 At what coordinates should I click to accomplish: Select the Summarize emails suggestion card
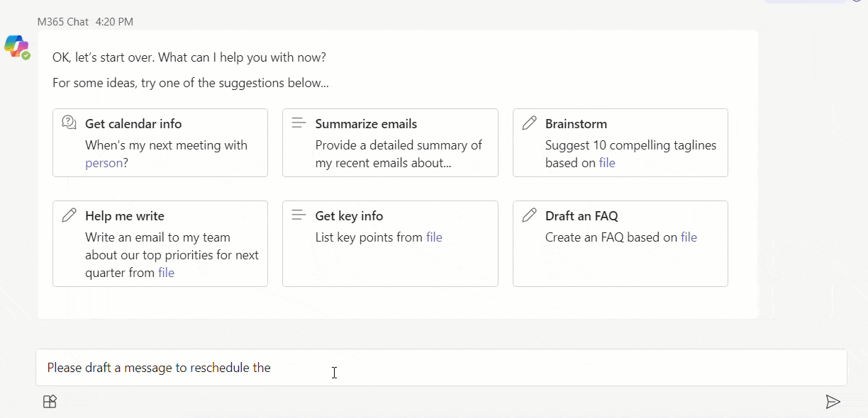pyautogui.click(x=390, y=142)
